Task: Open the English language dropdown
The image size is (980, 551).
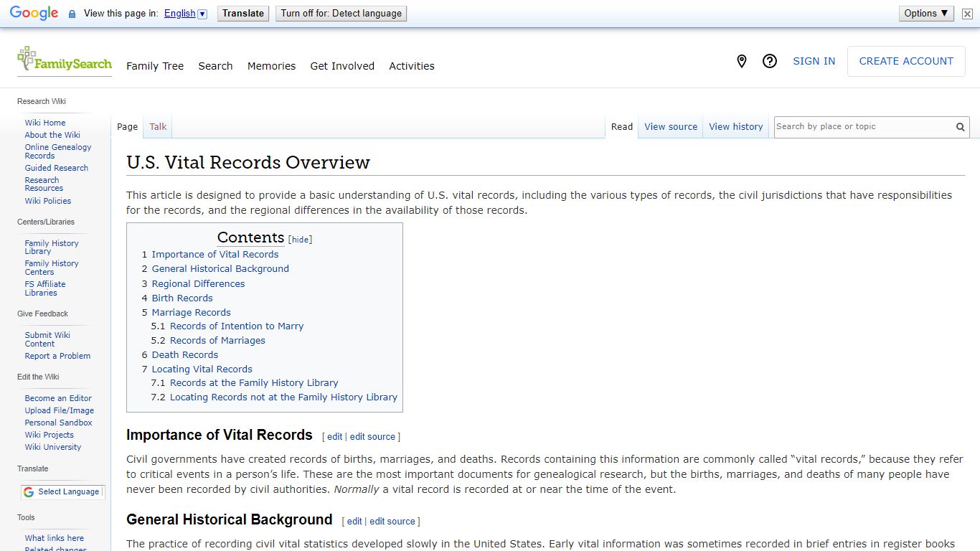Action: point(185,14)
